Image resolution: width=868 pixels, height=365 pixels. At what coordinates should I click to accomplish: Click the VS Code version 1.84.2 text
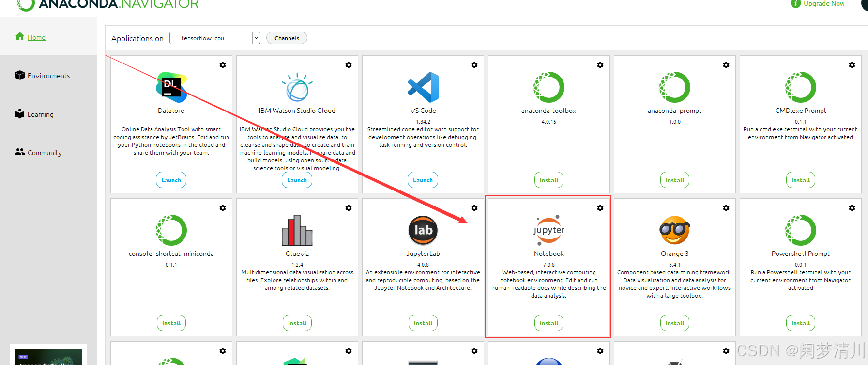point(423,122)
